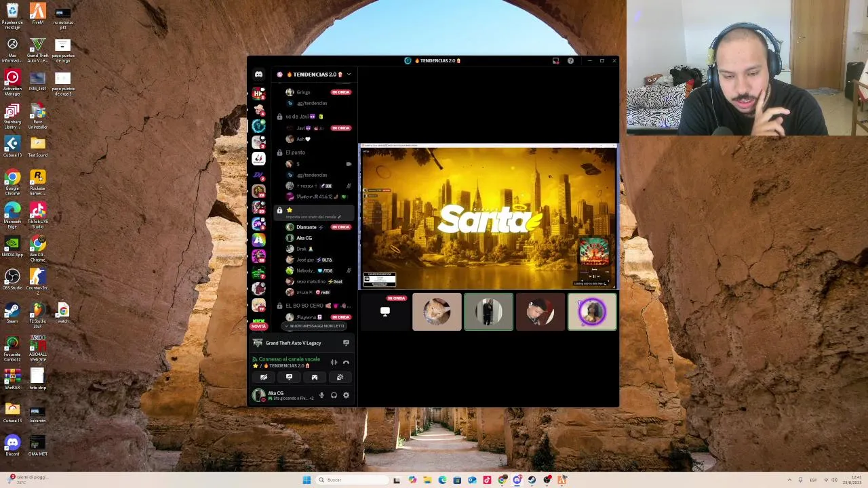868x488 pixels.
Task: Open the Steam desktop shortcut
Action: click(x=12, y=313)
